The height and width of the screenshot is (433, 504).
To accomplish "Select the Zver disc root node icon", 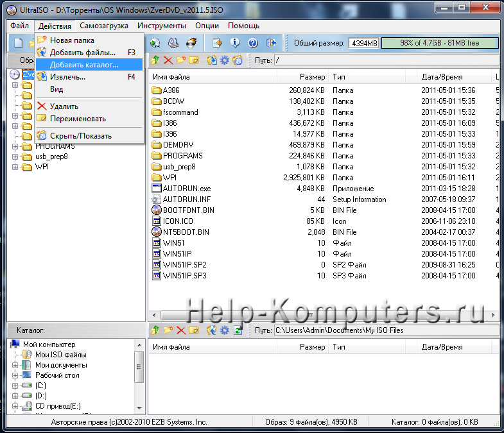I will (15, 74).
